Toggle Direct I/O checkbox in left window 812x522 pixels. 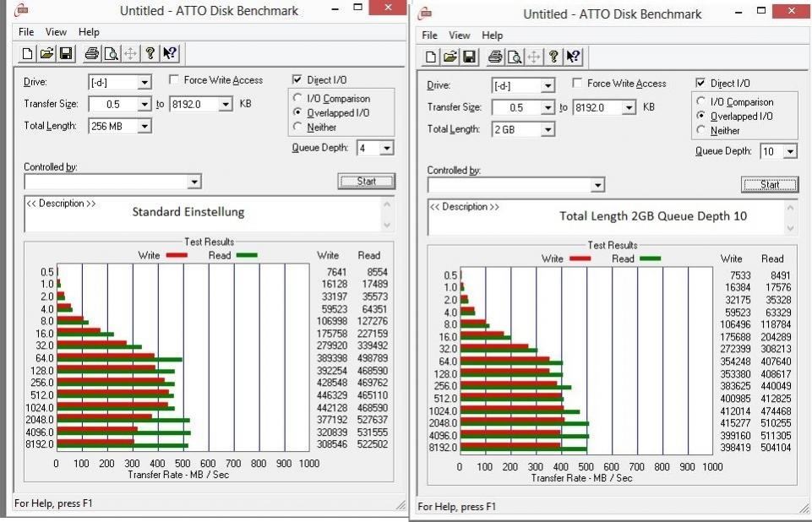(297, 79)
